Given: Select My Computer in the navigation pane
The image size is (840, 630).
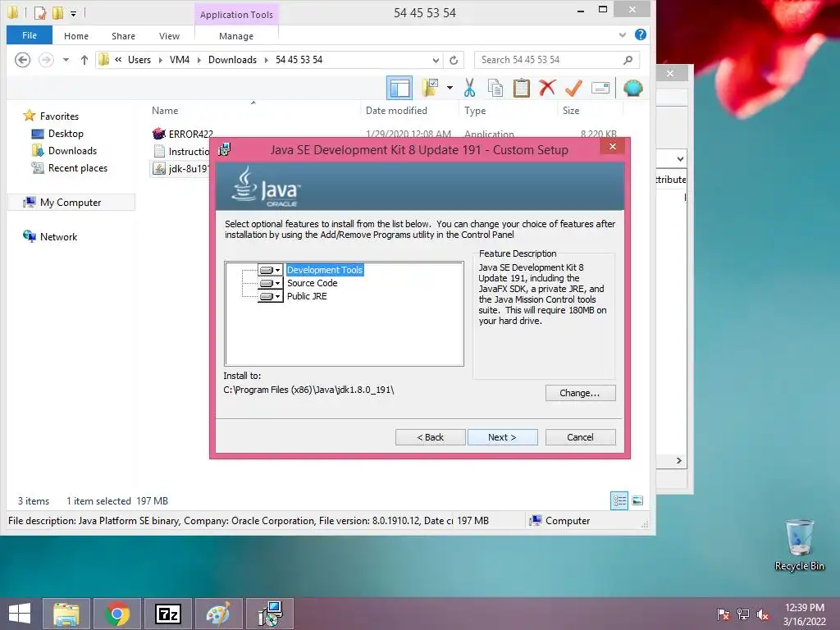Looking at the screenshot, I should (x=71, y=203).
